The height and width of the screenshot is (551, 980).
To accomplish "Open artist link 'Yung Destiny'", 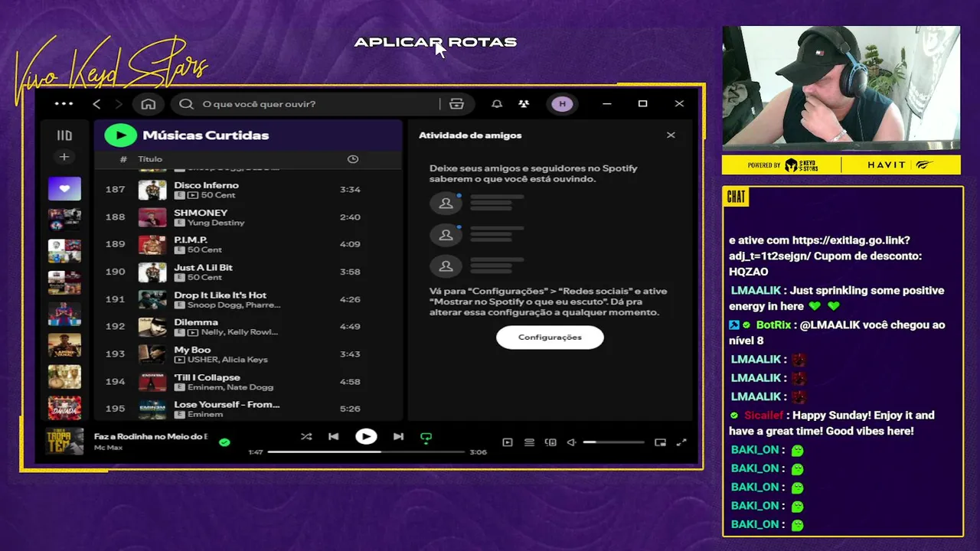I will 216,223.
